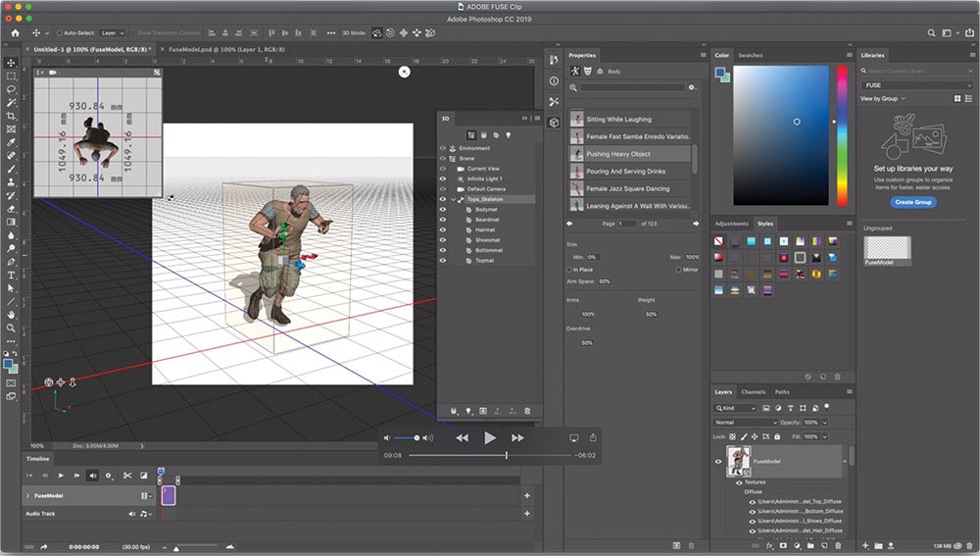Click inside the color picker field
Viewport: 980px width, 556px height.
click(x=781, y=135)
